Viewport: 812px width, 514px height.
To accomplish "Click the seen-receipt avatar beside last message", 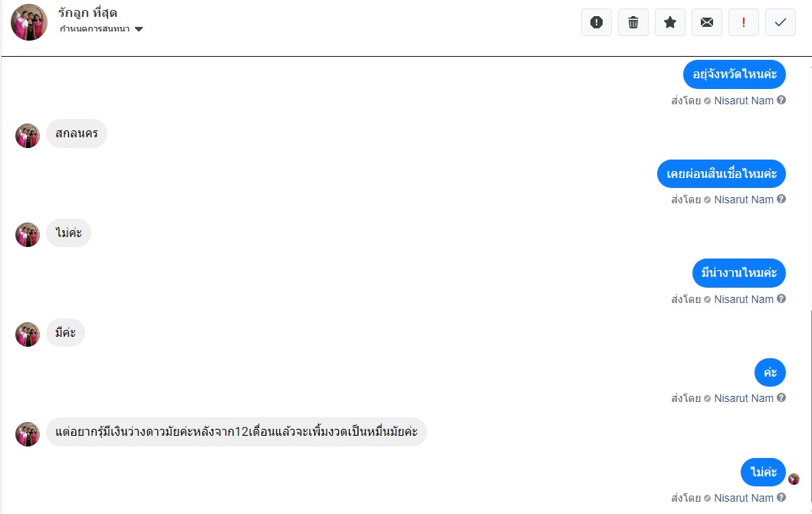I will point(794,479).
